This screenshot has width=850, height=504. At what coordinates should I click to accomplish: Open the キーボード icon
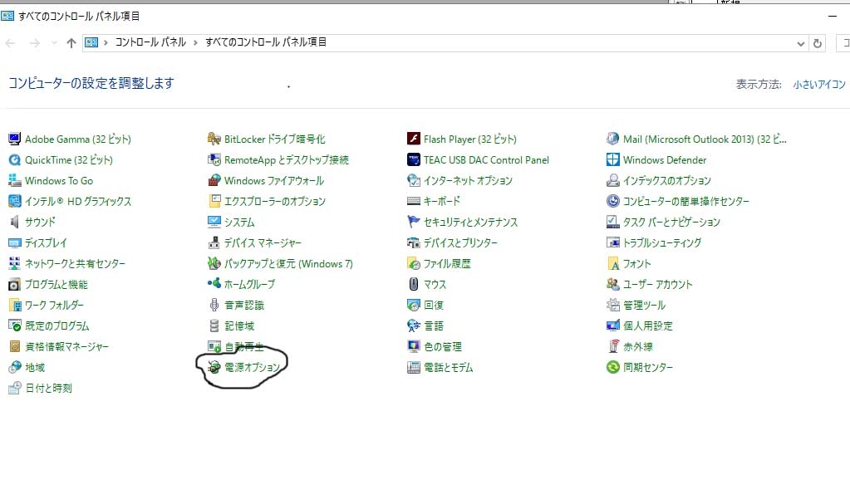click(x=414, y=201)
